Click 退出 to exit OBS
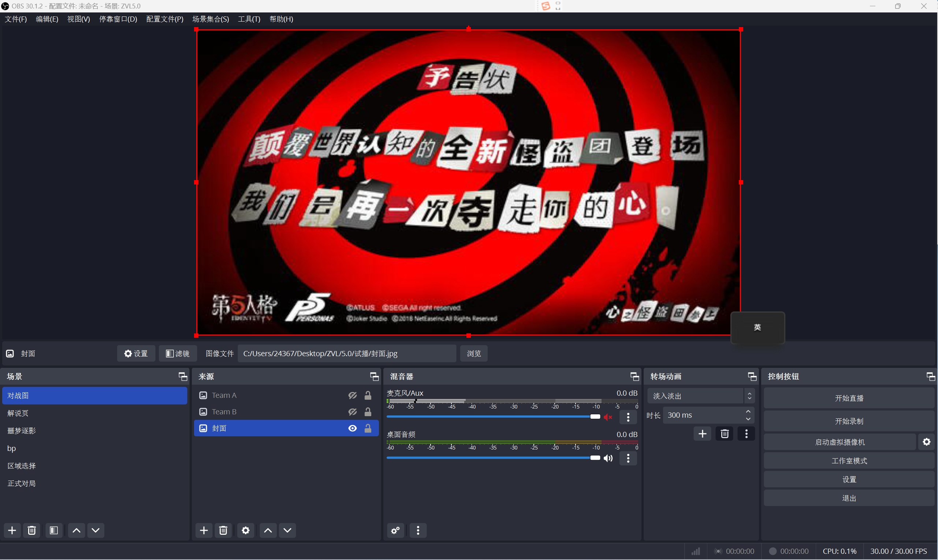The width and height of the screenshot is (938, 560). pyautogui.click(x=849, y=498)
